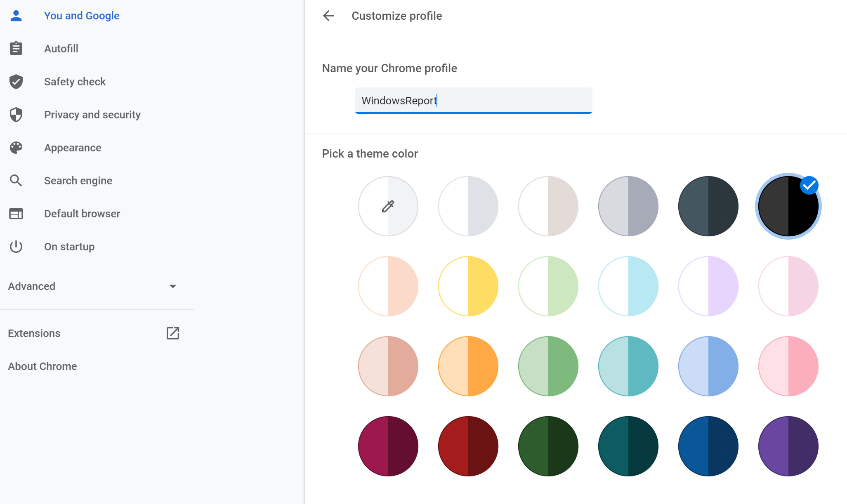
Task: Open the Appearance settings section
Action: (73, 148)
